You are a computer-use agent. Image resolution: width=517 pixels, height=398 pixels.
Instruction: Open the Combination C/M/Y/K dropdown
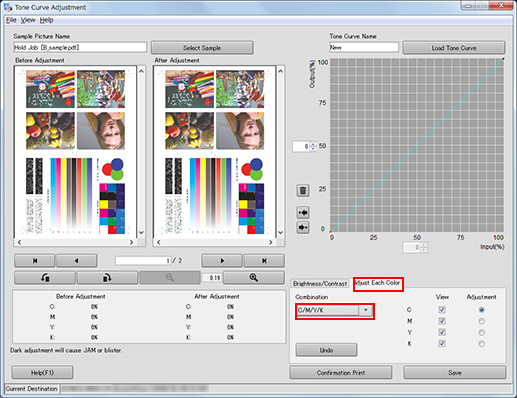(366, 310)
